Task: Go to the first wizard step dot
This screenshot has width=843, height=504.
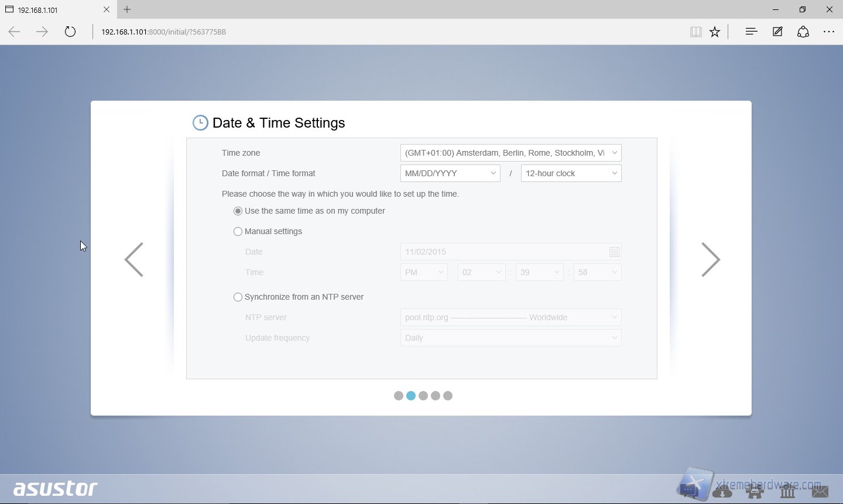Action: pos(399,396)
